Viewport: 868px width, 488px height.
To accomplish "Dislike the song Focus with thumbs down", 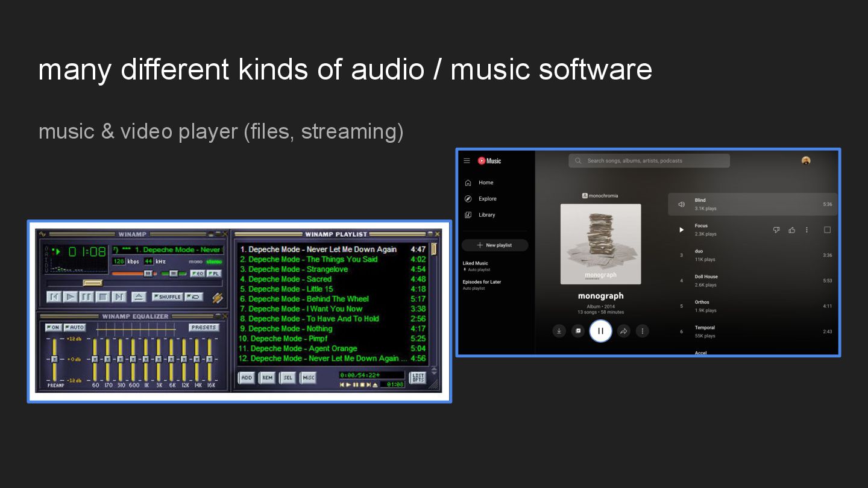I will 776,230.
